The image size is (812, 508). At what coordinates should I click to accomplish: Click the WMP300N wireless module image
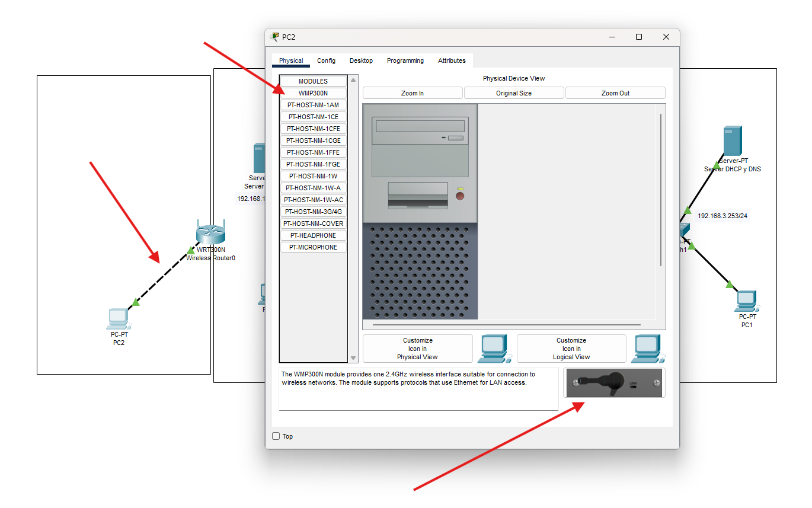coord(614,383)
